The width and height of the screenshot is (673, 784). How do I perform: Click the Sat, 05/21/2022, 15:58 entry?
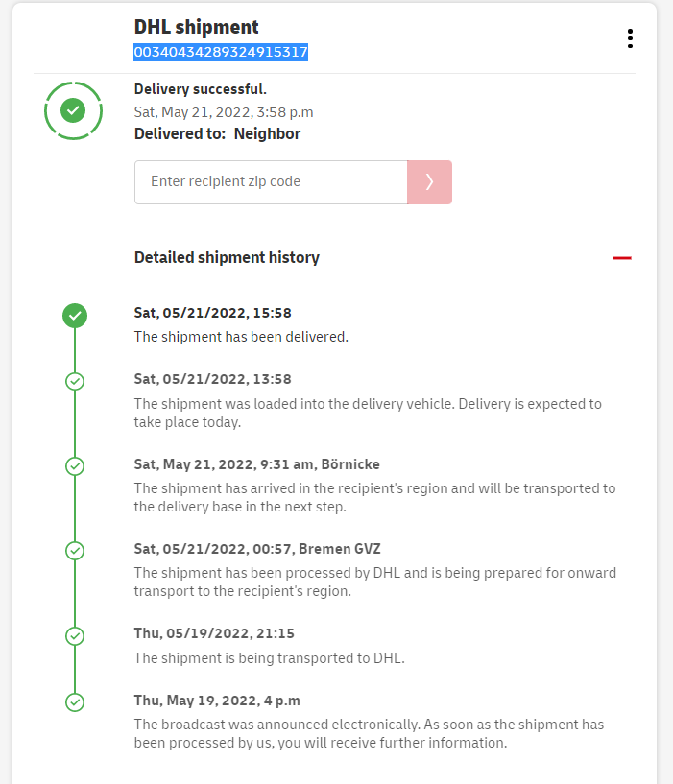point(212,313)
